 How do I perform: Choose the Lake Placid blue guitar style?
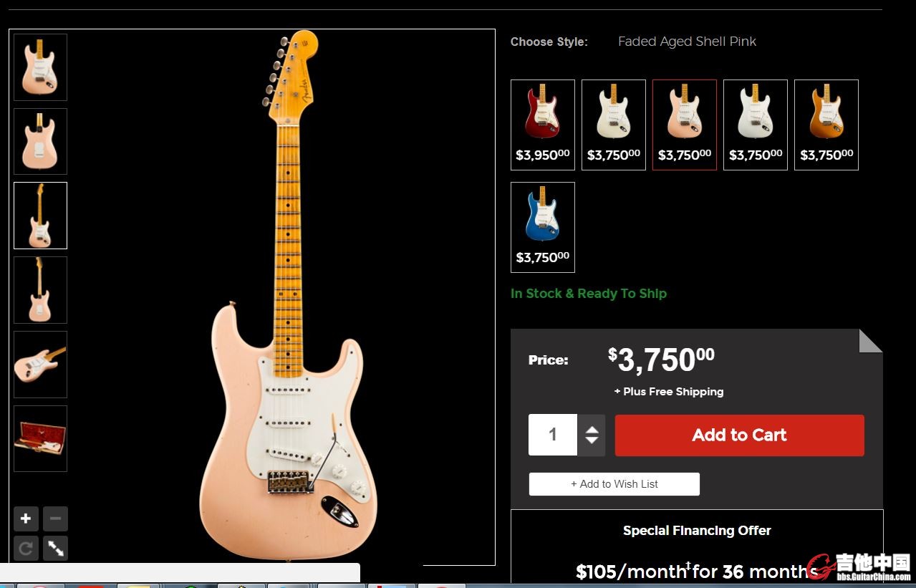[x=543, y=227]
